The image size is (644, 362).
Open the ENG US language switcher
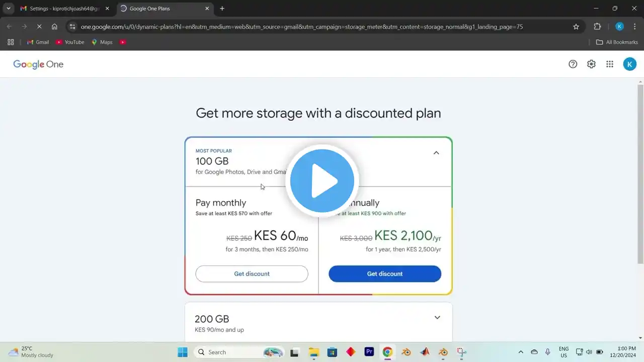[563, 352]
